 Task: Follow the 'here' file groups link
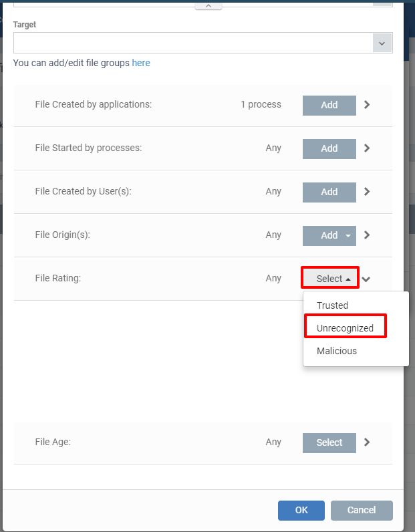click(141, 63)
